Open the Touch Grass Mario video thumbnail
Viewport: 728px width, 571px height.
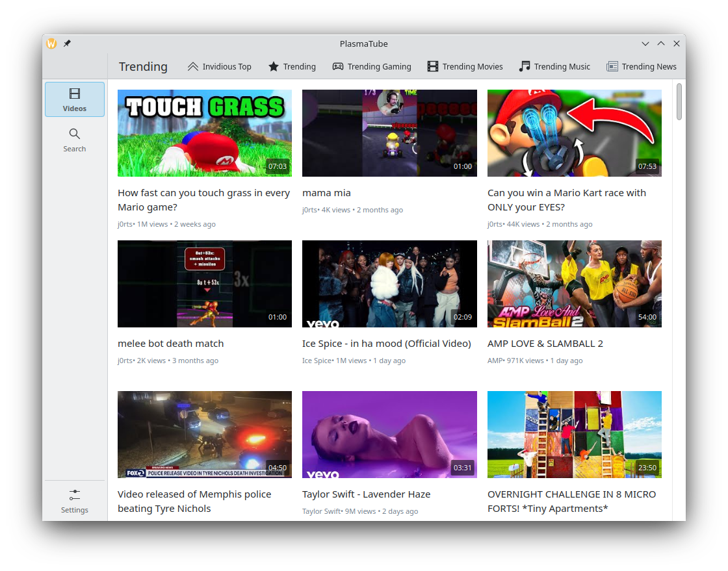point(205,133)
